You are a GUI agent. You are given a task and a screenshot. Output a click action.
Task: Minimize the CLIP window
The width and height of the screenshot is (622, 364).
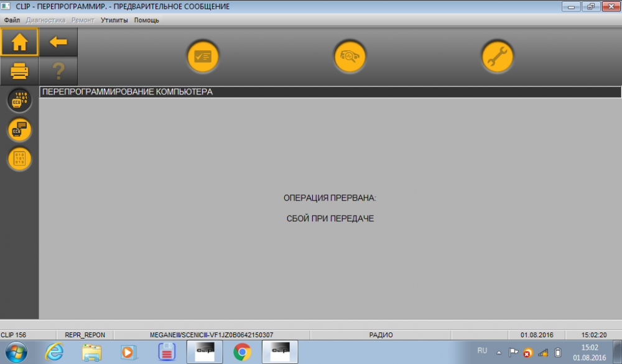tap(571, 7)
